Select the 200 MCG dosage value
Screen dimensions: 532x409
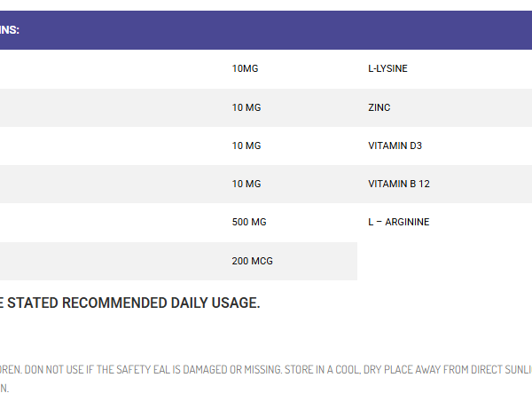click(252, 261)
